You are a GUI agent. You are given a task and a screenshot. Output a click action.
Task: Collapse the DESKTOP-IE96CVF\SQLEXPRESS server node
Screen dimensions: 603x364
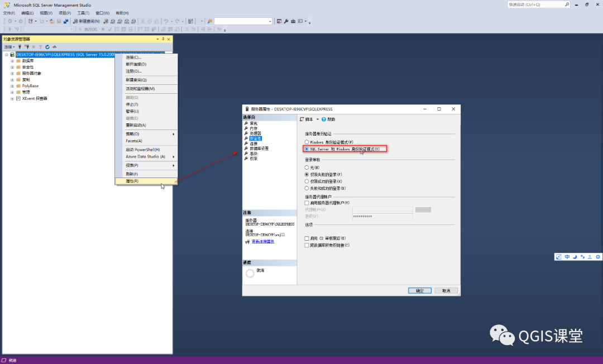[x=6, y=55]
